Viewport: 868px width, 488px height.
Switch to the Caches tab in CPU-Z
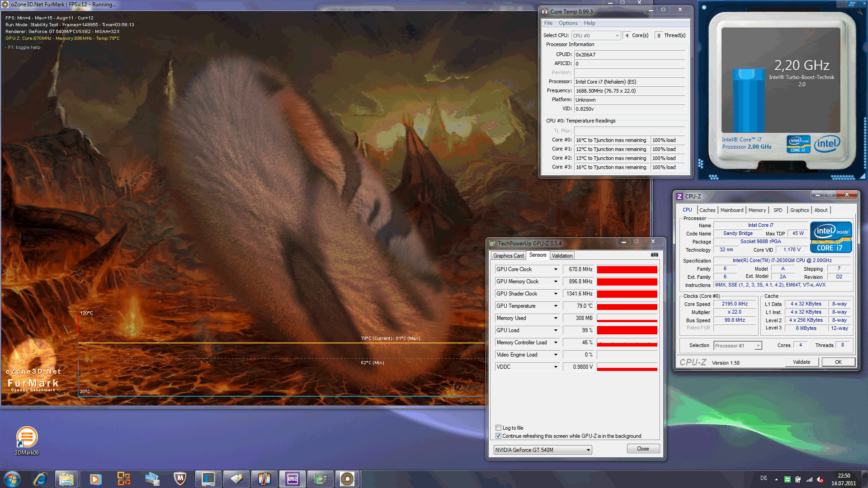tap(707, 210)
